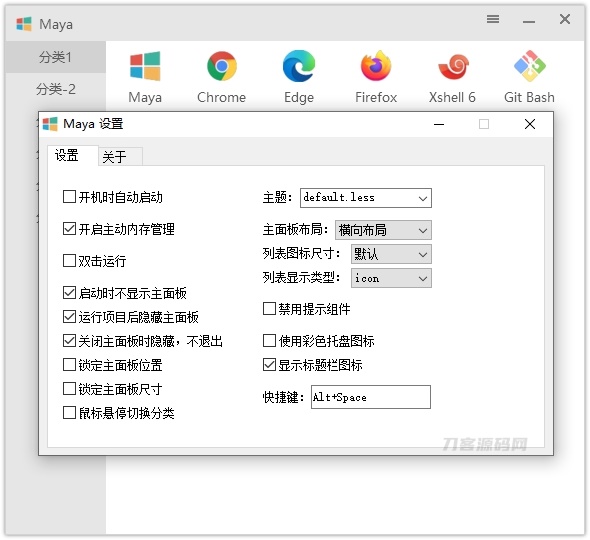Enable 开机时自动启动 checkbox
590x540 pixels.
pyautogui.click(x=69, y=196)
